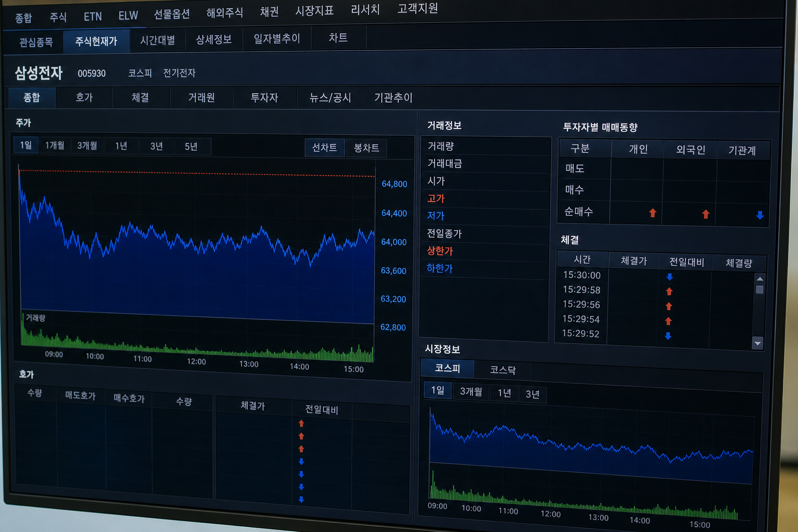Click the 매도호가 column header
The width and height of the screenshot is (798, 532).
80,395
